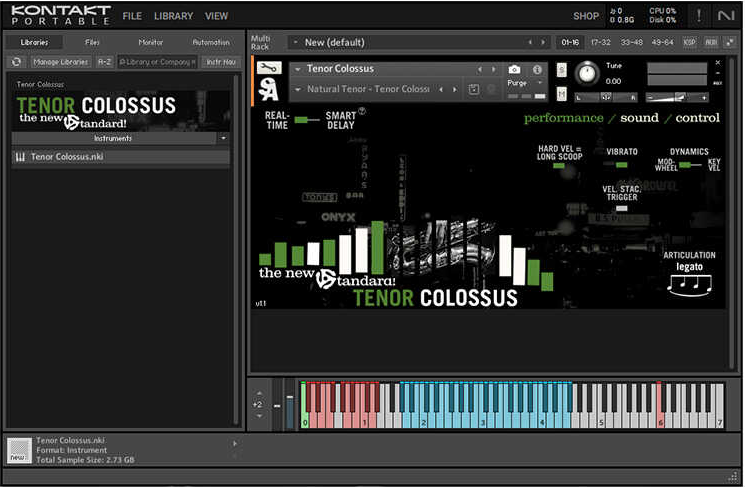Toggle the Real-Time / Smart Delay switch
Screen dimensions: 745x487
307,120
